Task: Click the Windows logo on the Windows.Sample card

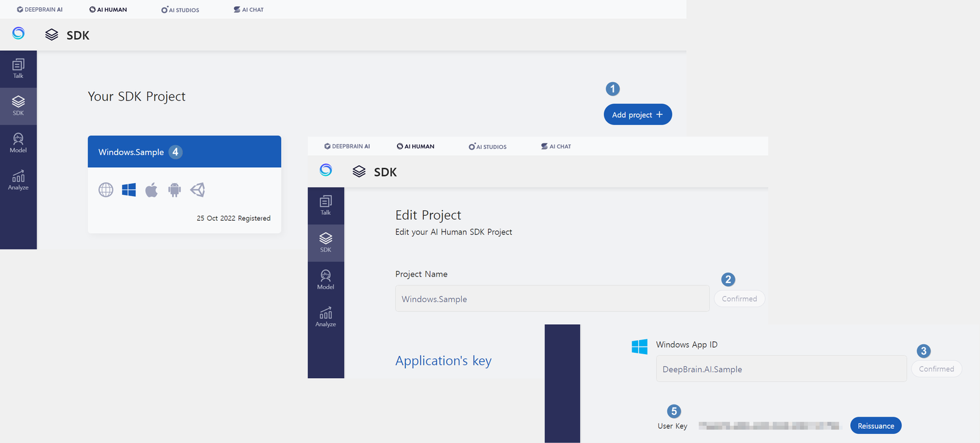Action: (129, 190)
